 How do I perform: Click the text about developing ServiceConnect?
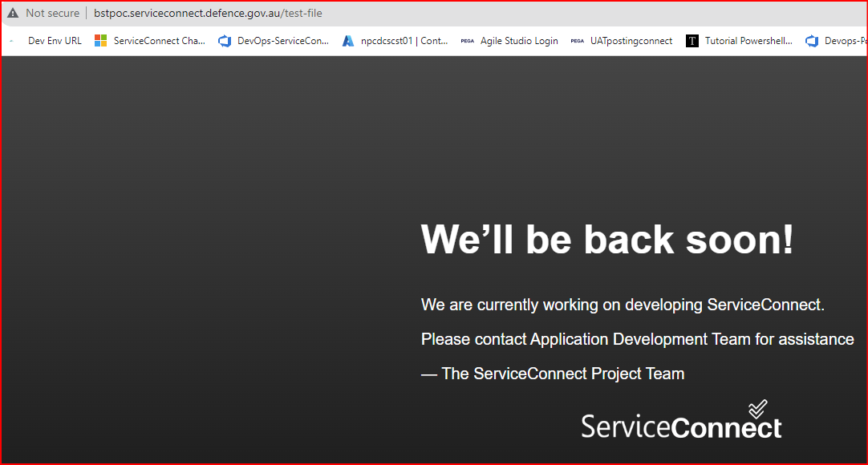tap(623, 305)
